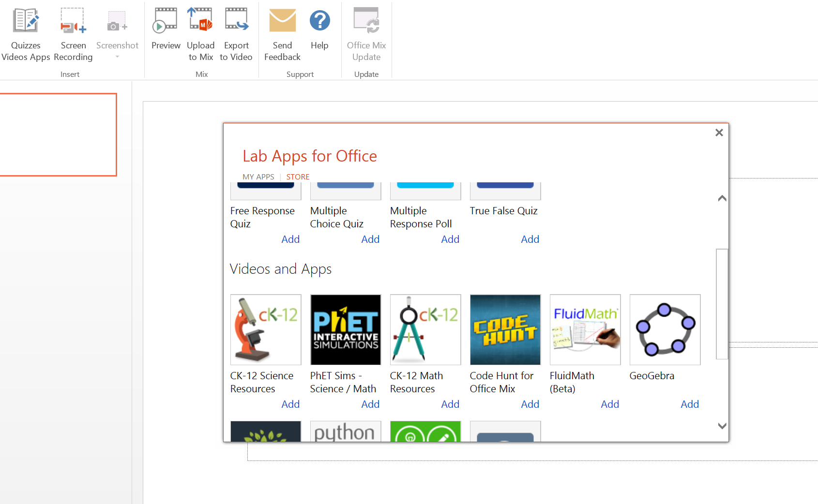Click the PhET Interactive Simulations icon
Image resolution: width=818 pixels, height=504 pixels.
click(346, 329)
